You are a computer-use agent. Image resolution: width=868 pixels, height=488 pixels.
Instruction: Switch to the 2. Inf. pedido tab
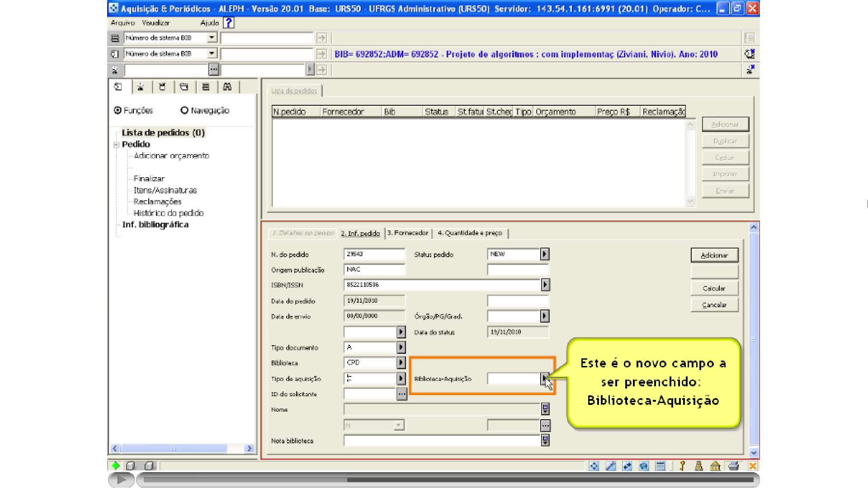[x=360, y=233]
